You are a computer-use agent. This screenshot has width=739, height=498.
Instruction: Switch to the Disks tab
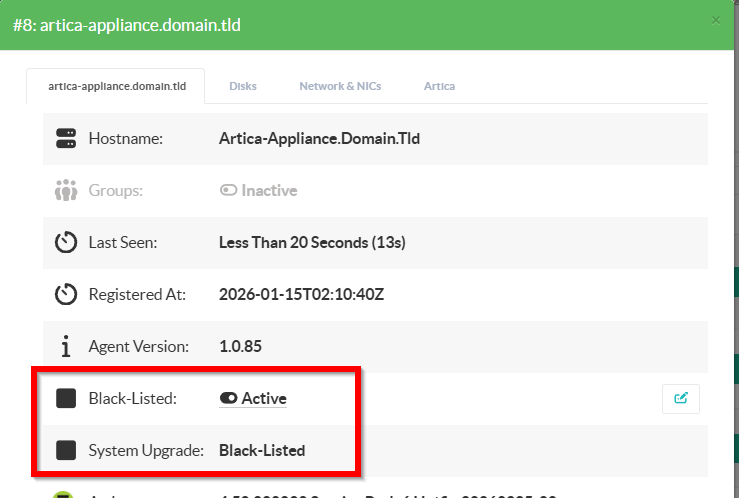click(x=243, y=86)
